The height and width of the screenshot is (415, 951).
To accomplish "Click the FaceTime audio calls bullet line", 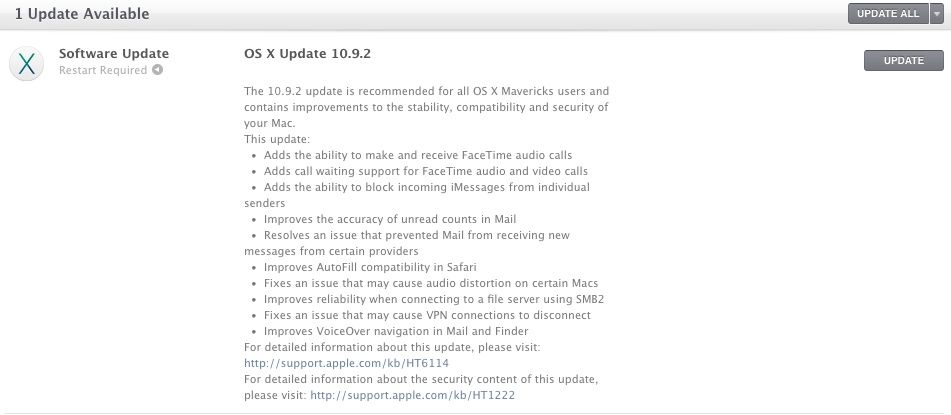I will click(x=418, y=155).
